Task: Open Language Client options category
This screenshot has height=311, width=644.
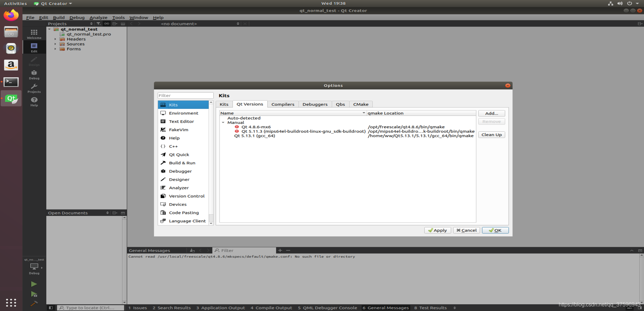Action: click(x=183, y=221)
